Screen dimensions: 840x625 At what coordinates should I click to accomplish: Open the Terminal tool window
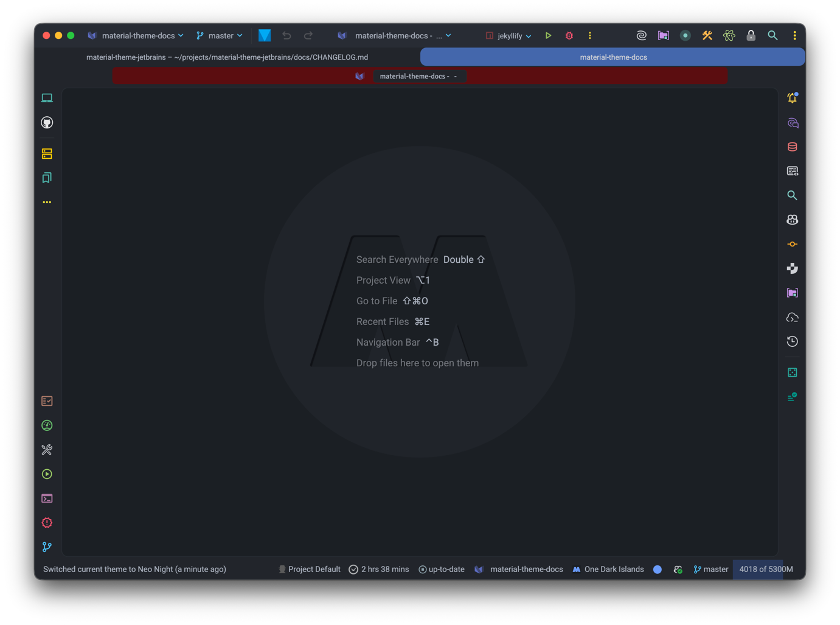(47, 498)
